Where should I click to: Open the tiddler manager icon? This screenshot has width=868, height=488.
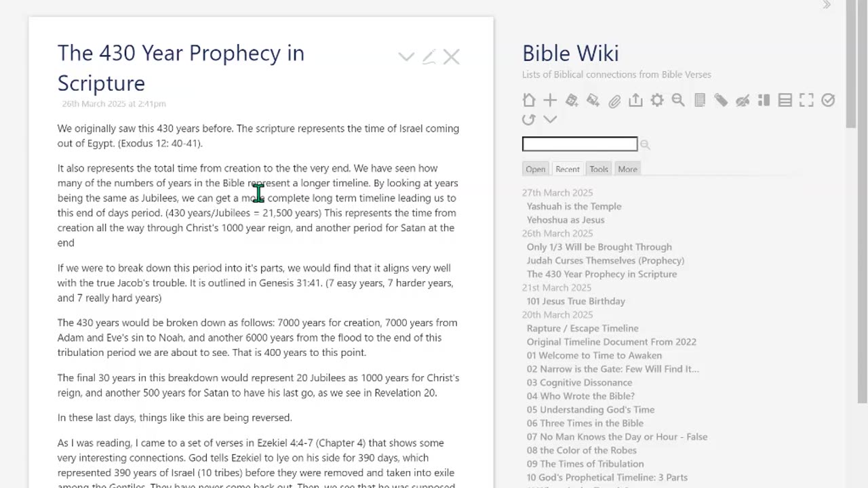(700, 100)
